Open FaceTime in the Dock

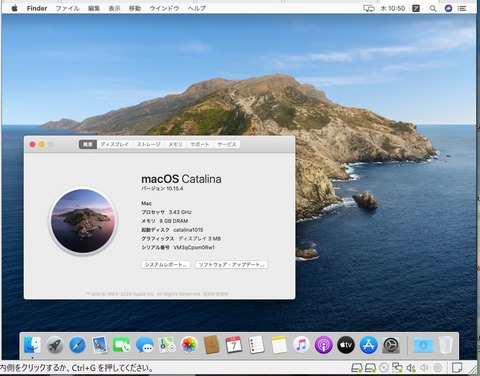pyautogui.click(x=122, y=345)
